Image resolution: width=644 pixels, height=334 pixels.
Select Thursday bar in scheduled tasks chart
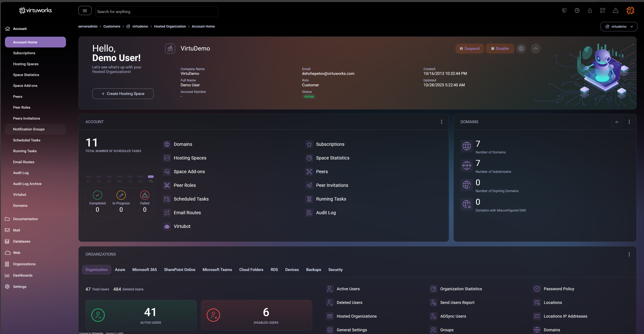150,177
